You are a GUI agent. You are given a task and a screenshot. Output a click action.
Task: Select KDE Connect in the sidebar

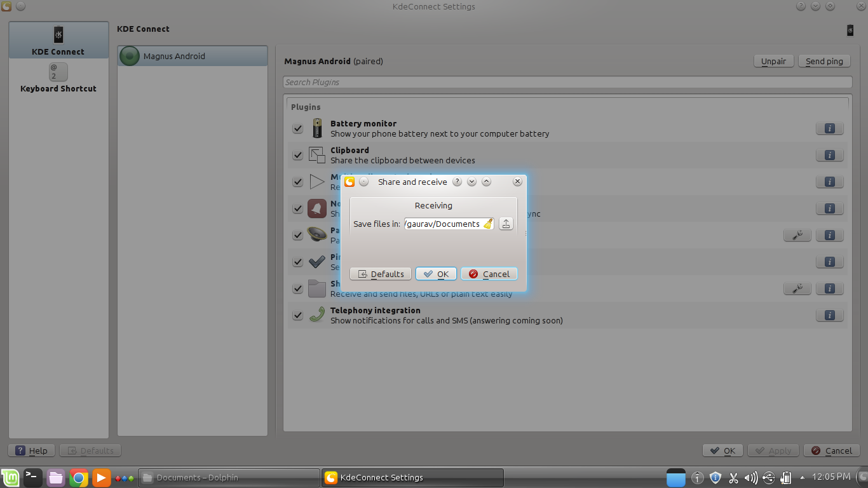[58, 40]
